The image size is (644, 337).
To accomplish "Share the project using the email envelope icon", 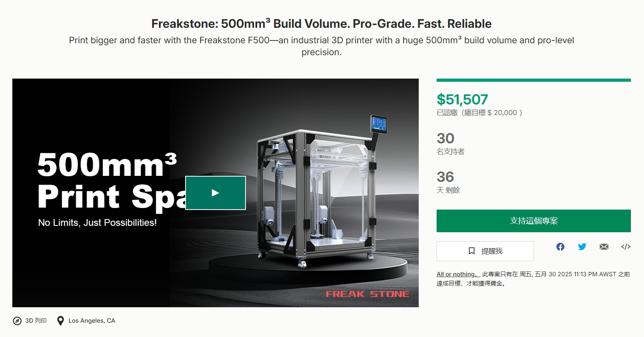I will tap(604, 246).
